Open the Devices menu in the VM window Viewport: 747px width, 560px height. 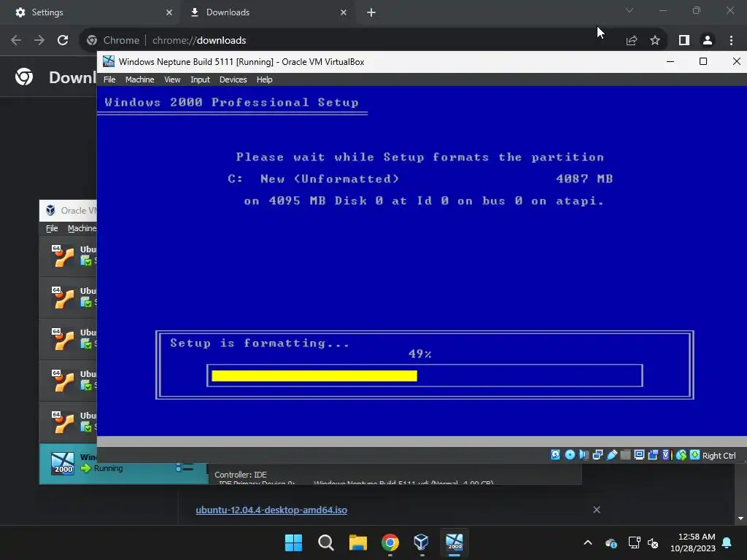click(233, 79)
